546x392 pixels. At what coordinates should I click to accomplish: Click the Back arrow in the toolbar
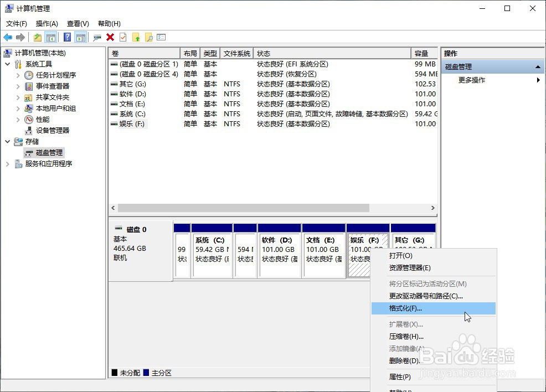point(8,37)
